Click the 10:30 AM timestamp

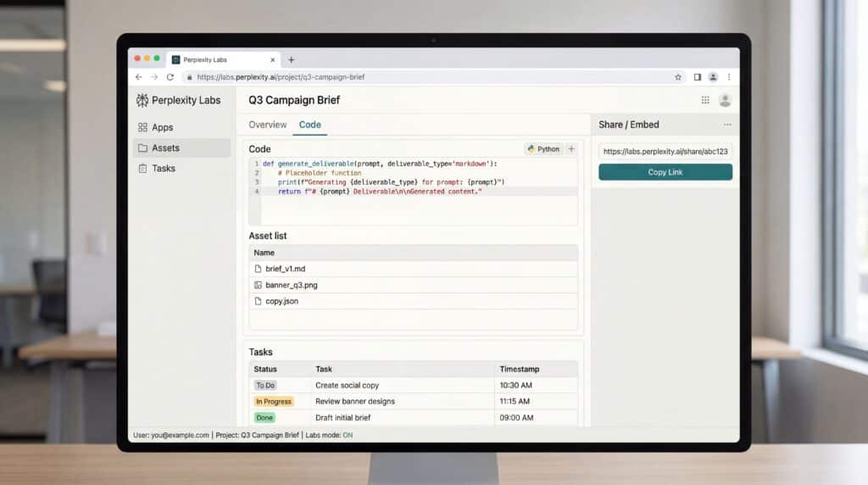coord(516,385)
